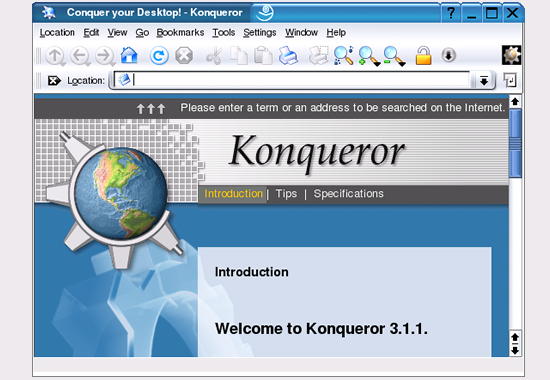This screenshot has width=550, height=380.
Task: Go up one level with the up arrow
Action: click(x=55, y=56)
